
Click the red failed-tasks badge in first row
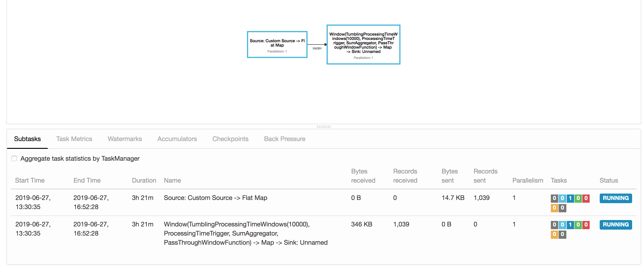click(x=586, y=198)
